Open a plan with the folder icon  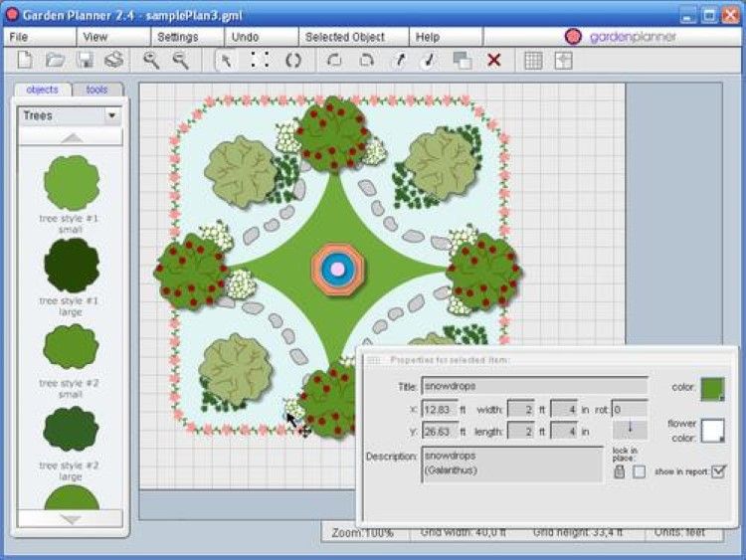coord(55,60)
